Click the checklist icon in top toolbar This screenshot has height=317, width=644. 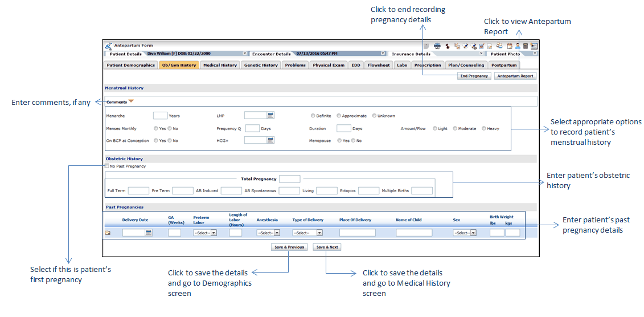(482, 46)
